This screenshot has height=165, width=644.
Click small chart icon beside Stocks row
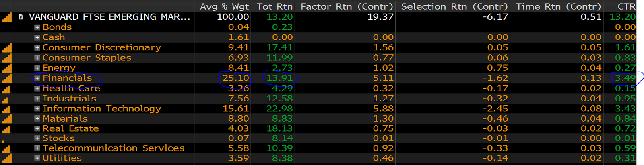[3, 141]
